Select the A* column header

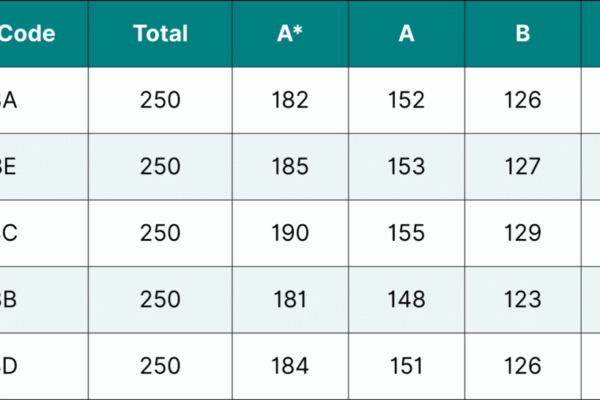pyautogui.click(x=290, y=33)
